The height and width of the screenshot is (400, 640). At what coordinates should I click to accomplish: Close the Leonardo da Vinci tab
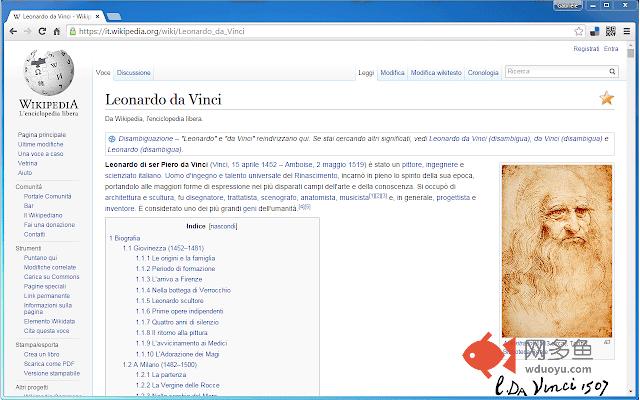pyautogui.click(x=97, y=16)
